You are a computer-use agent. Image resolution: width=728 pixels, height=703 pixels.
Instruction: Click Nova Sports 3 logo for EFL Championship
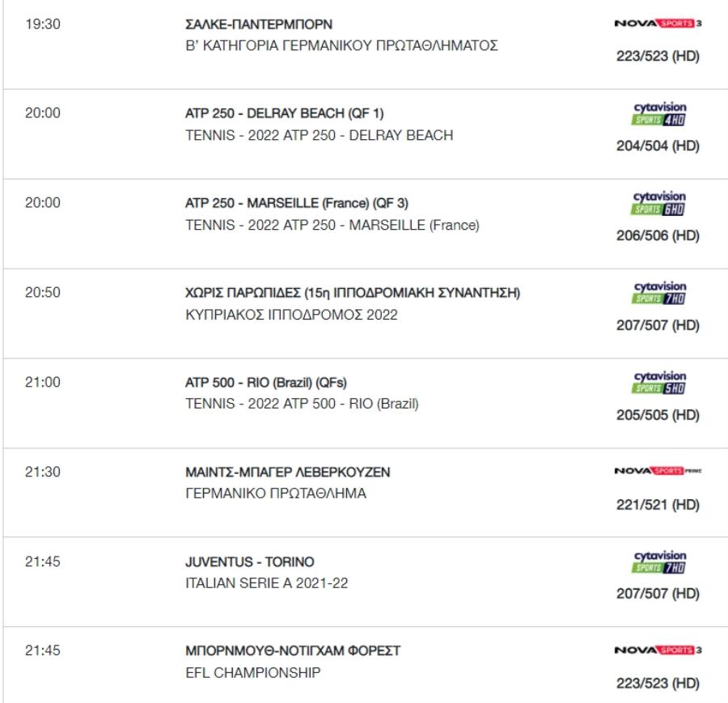point(658,650)
